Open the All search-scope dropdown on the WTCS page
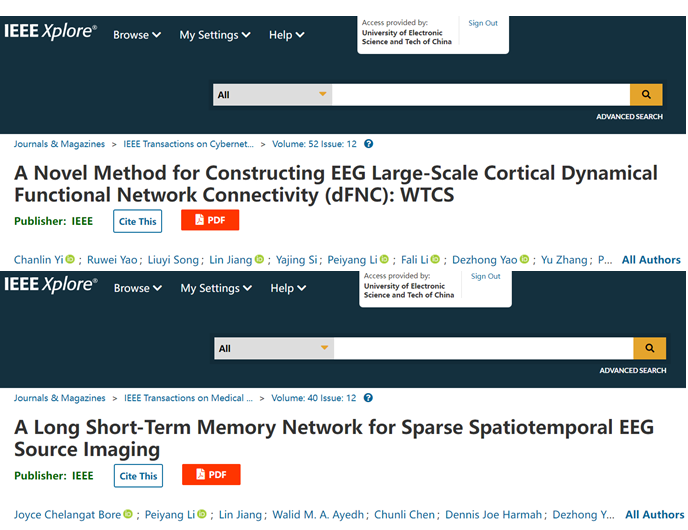 (x=272, y=95)
